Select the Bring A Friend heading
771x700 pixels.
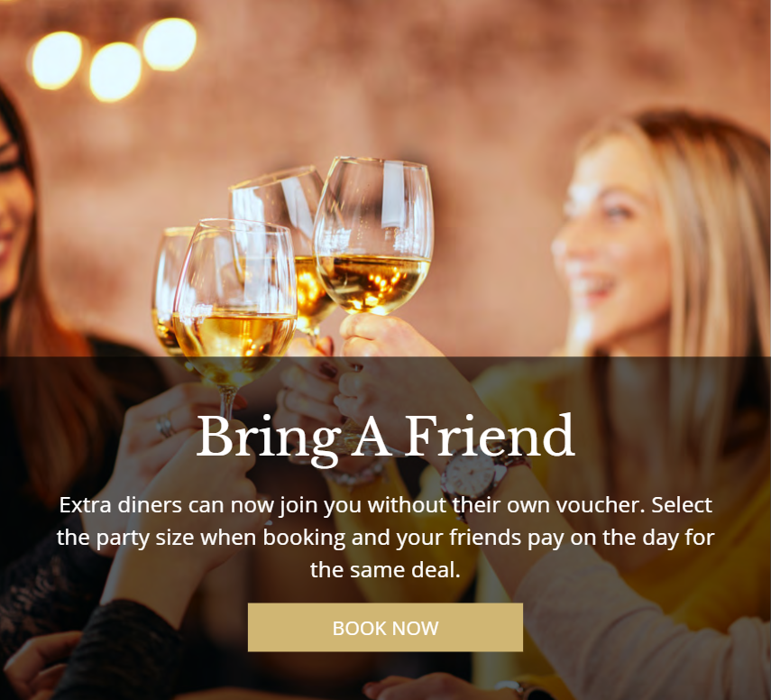click(385, 437)
